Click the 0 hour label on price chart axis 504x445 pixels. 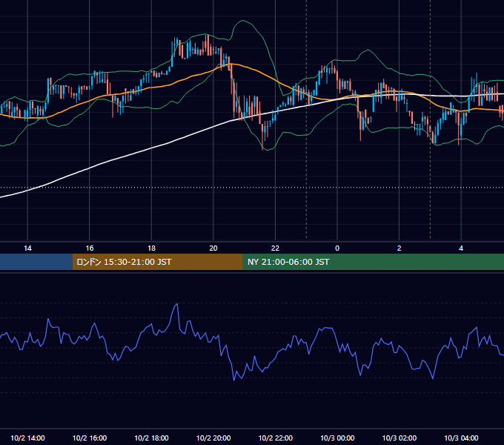[x=337, y=248]
